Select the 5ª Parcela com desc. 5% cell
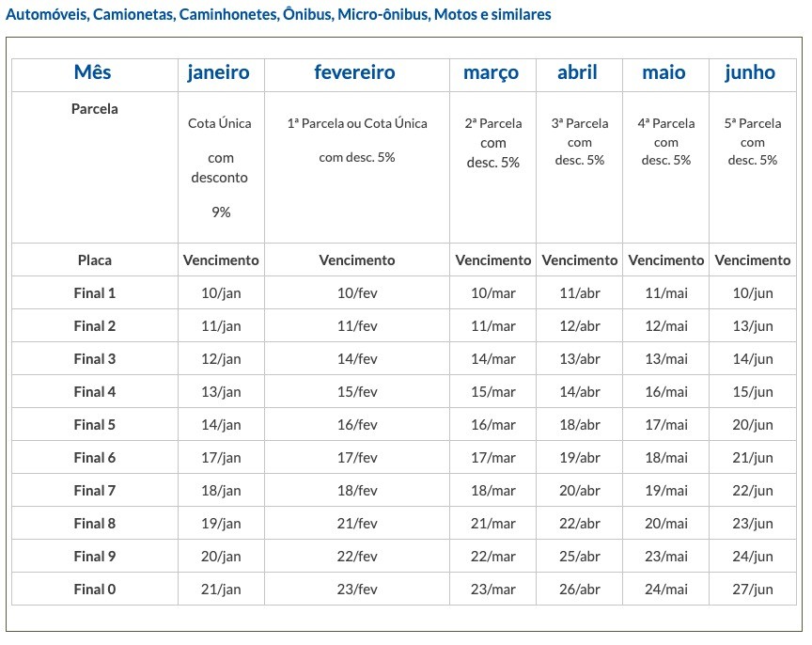This screenshot has width=812, height=645. [x=753, y=142]
